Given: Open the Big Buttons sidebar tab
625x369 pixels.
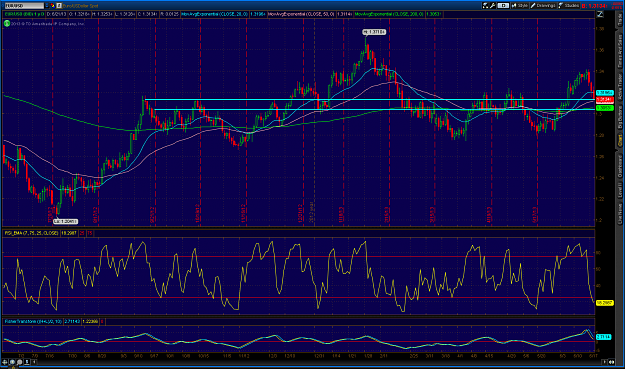Looking at the screenshot, I should coord(620,116).
